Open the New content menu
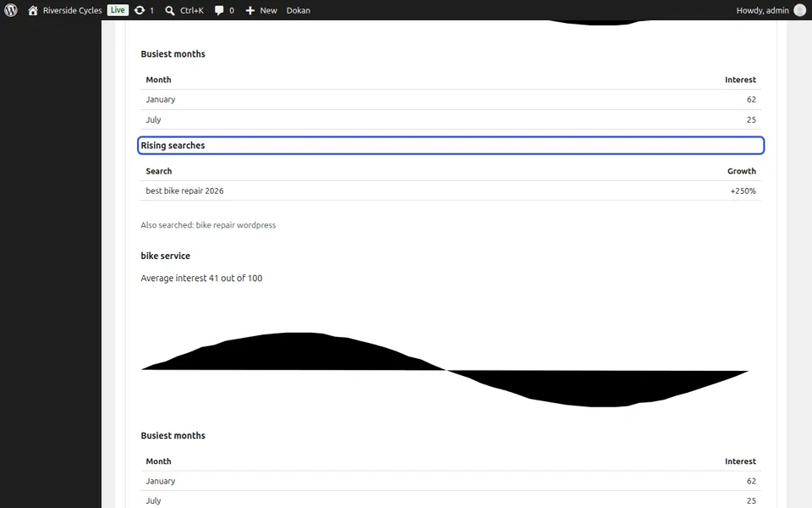Screen dimensions: 812x508 261,10
